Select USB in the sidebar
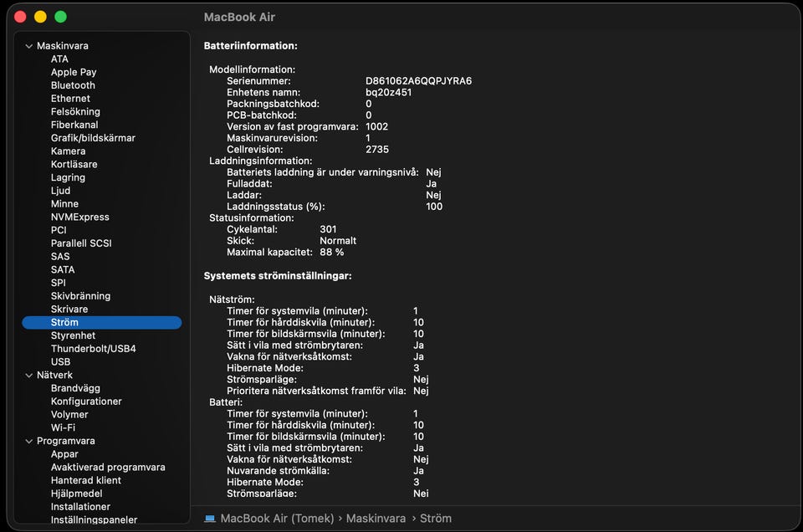The width and height of the screenshot is (803, 532). [x=60, y=362]
